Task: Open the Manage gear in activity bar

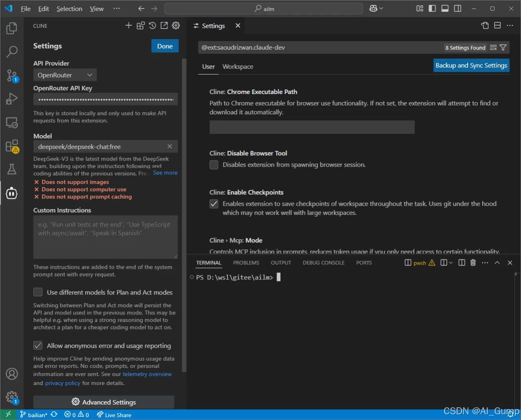Action: coord(12,397)
